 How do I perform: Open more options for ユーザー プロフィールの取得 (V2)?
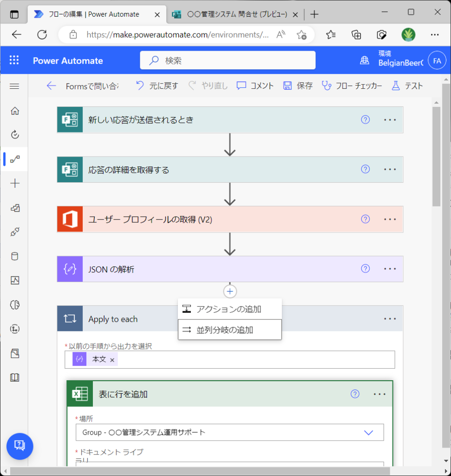(x=390, y=219)
